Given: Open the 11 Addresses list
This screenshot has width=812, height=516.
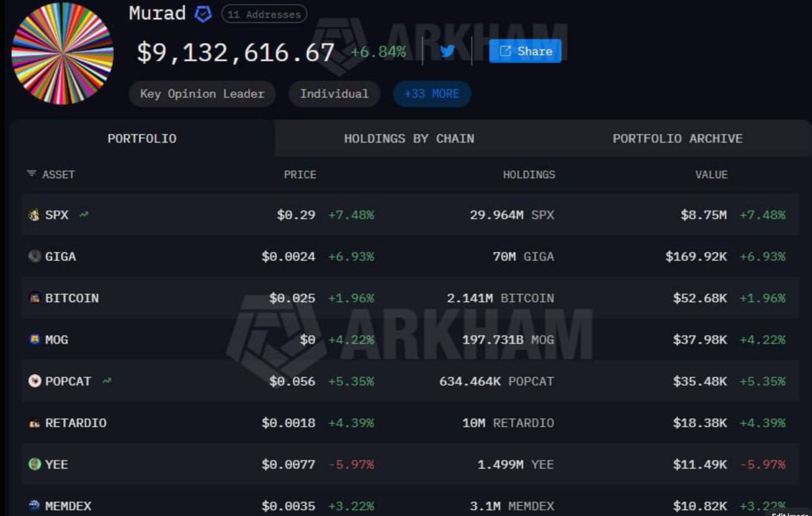Looking at the screenshot, I should point(264,14).
